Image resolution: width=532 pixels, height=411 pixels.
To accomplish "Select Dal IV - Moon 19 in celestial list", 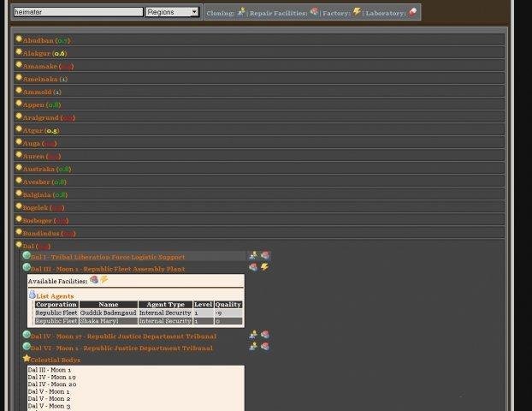I will pyautogui.click(x=51, y=377).
